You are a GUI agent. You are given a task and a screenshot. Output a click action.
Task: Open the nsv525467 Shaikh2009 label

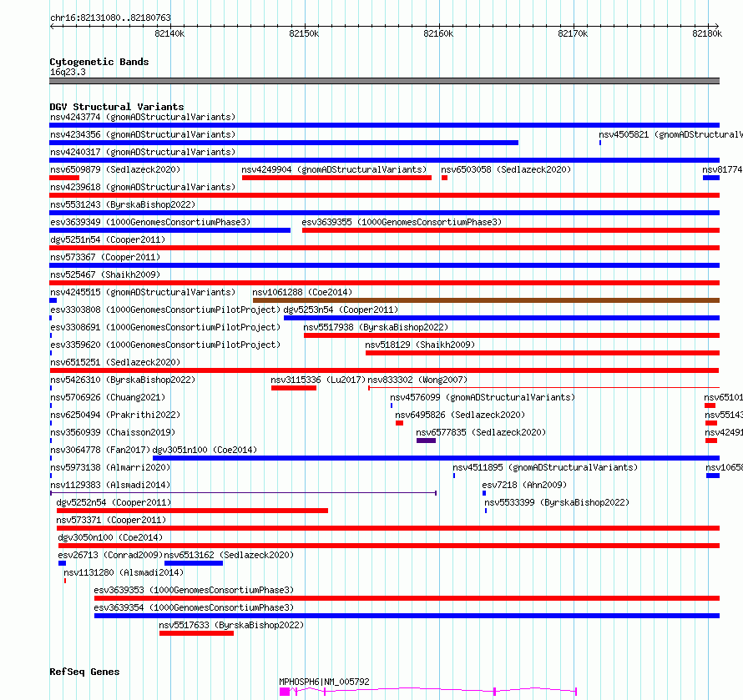click(105, 274)
